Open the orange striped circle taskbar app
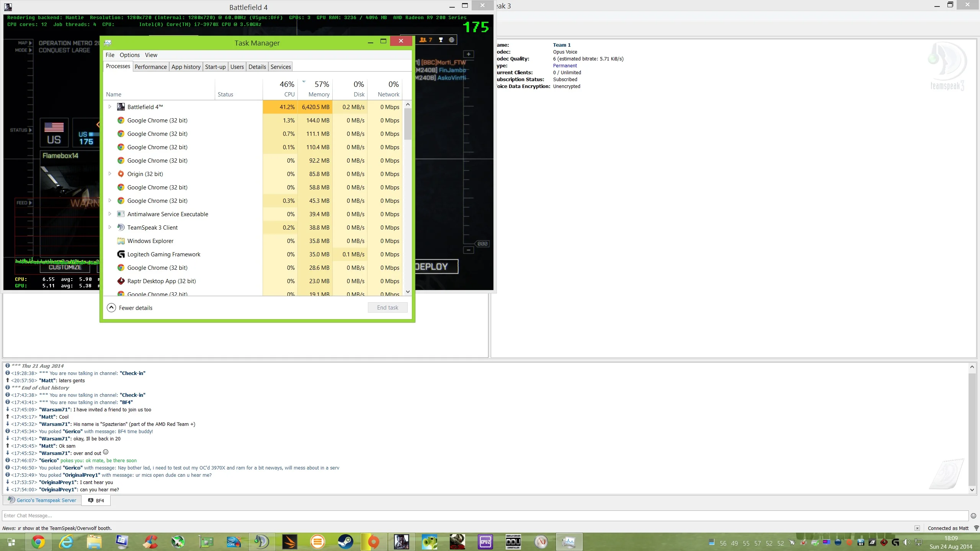 [318, 542]
